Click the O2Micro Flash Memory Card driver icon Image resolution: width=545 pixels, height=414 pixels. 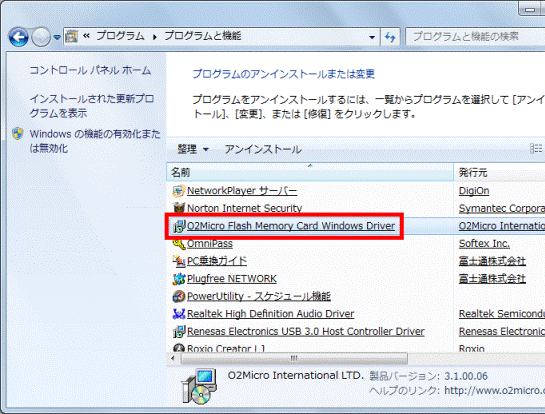point(179,226)
